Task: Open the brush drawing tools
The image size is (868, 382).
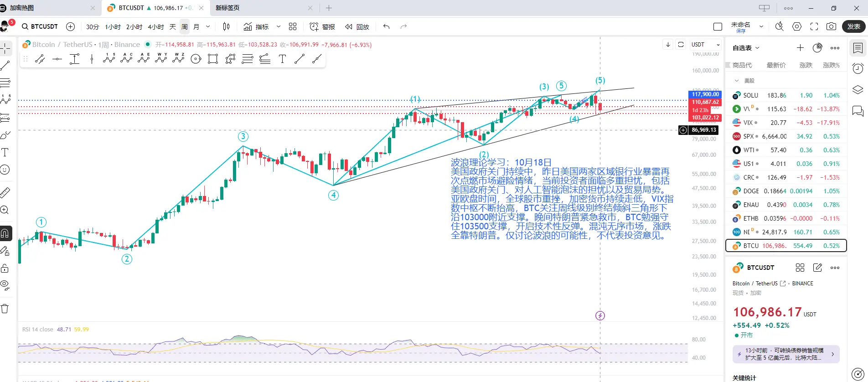Action: [x=5, y=135]
